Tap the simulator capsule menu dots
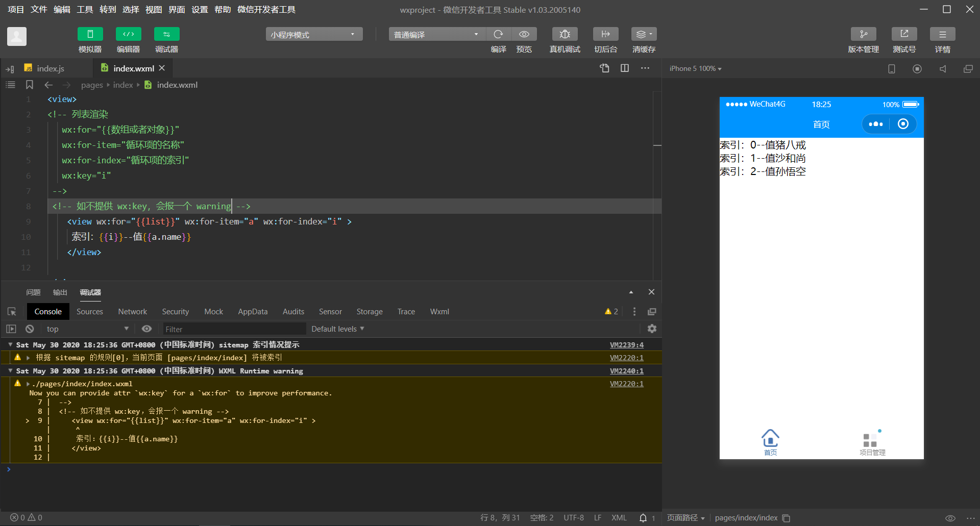The height and width of the screenshot is (526, 980). (876, 124)
